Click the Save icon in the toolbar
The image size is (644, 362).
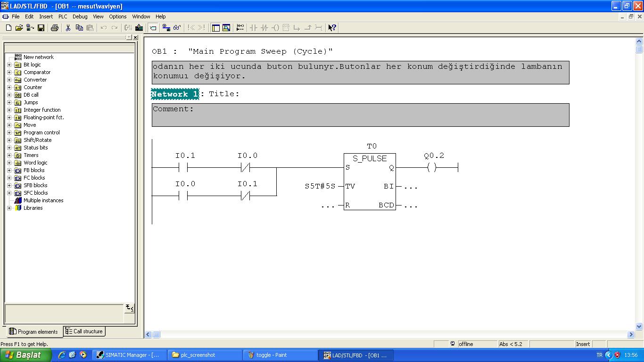pyautogui.click(x=41, y=28)
